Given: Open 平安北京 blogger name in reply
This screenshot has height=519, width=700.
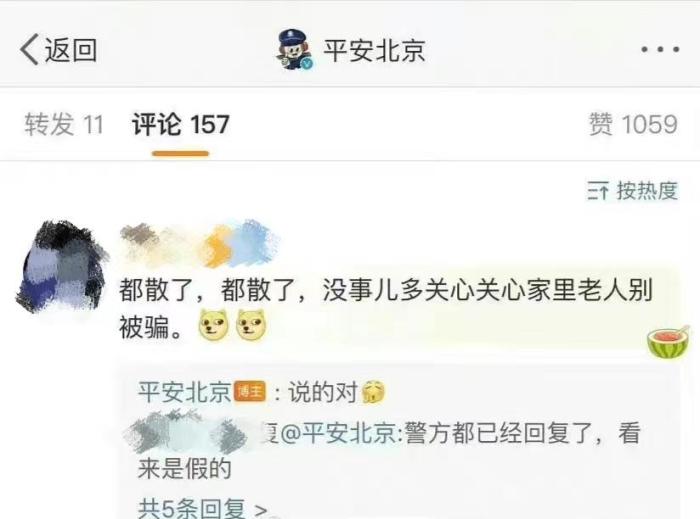Looking at the screenshot, I should point(184,392).
